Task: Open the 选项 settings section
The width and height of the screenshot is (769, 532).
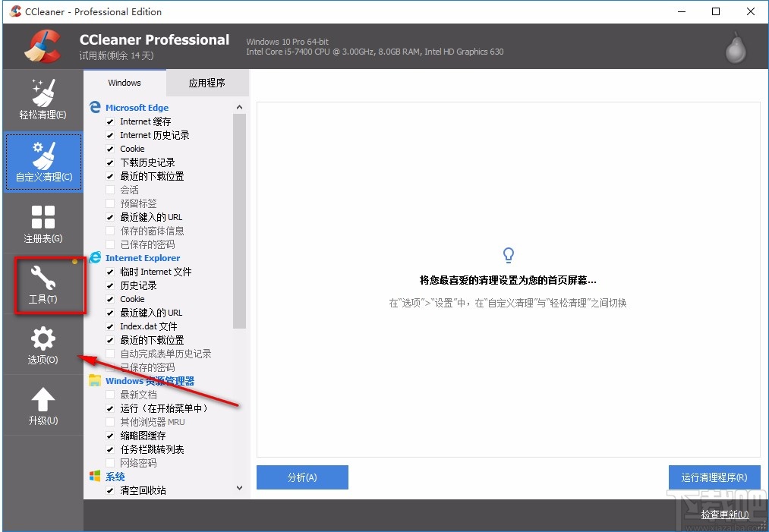Action: [x=43, y=345]
